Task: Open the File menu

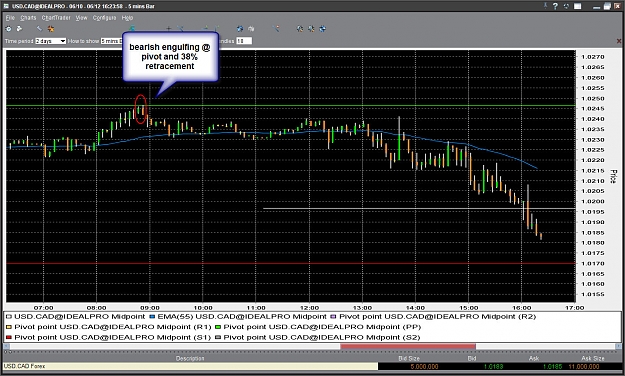Action: coord(10,18)
